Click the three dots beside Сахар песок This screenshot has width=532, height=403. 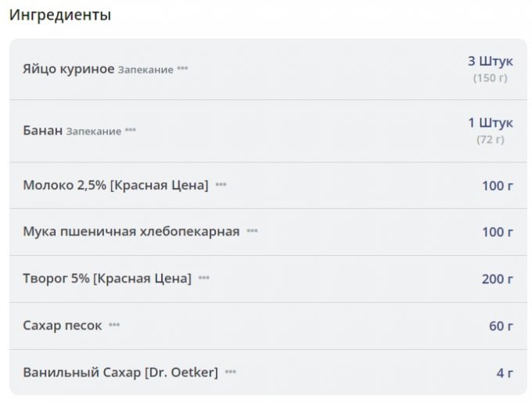click(114, 325)
